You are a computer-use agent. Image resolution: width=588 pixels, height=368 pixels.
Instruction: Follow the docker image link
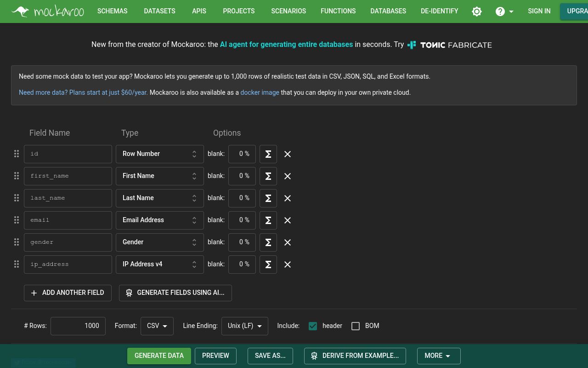coord(260,92)
